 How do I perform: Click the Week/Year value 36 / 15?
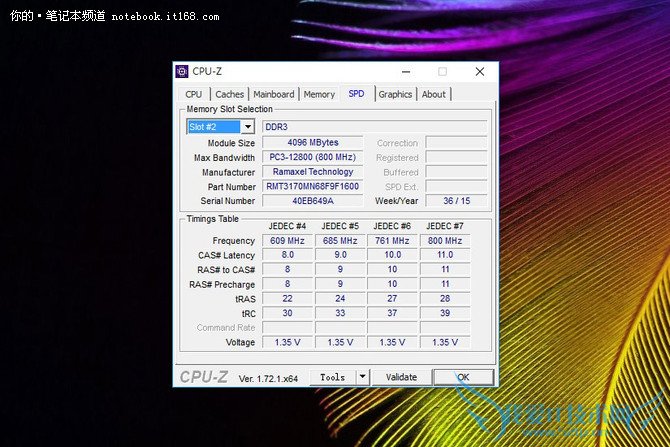(x=456, y=200)
